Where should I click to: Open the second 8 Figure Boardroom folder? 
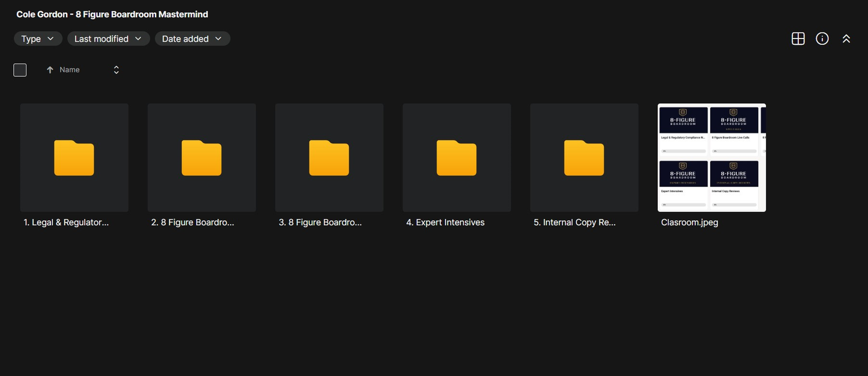point(201,157)
